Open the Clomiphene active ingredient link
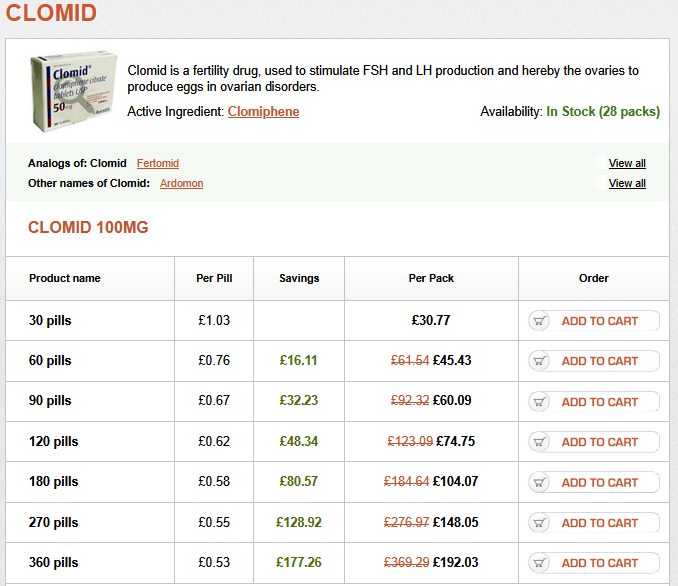 263,112
